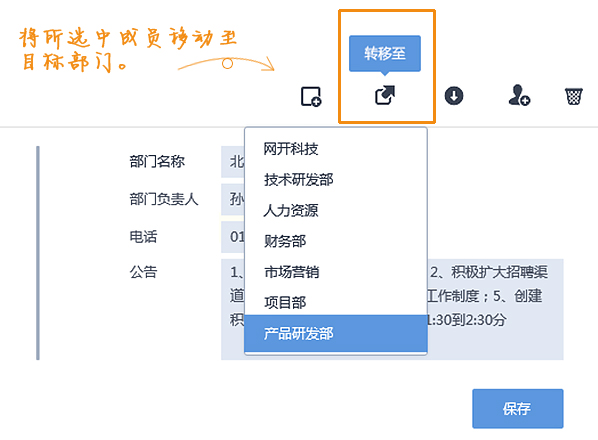Click the 转移至 tooltip label

[385, 53]
